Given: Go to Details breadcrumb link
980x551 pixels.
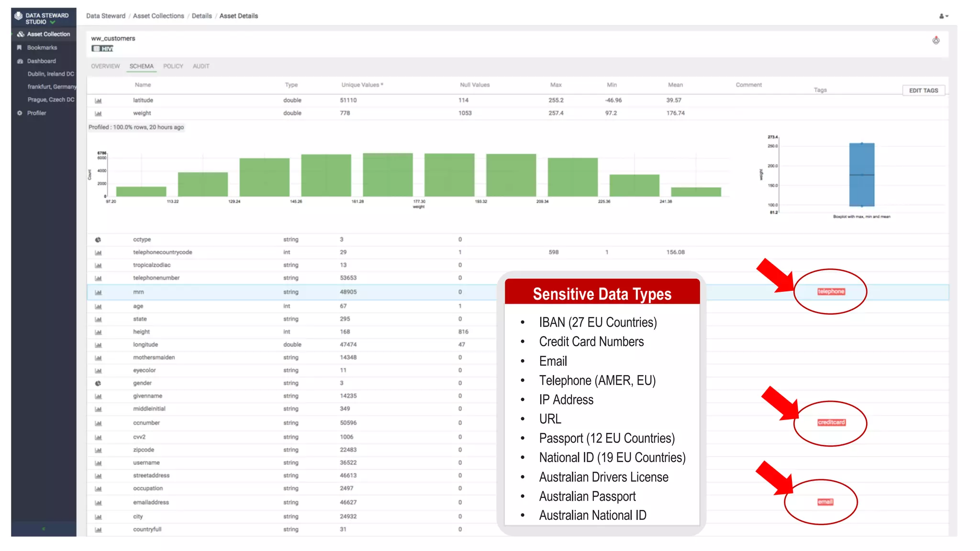Looking at the screenshot, I should point(202,16).
